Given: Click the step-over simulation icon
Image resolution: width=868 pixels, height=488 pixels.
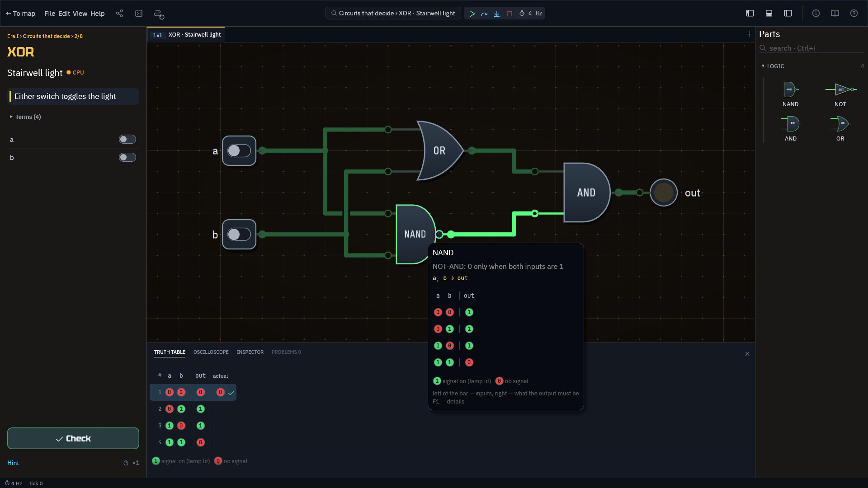Looking at the screenshot, I should pos(484,14).
